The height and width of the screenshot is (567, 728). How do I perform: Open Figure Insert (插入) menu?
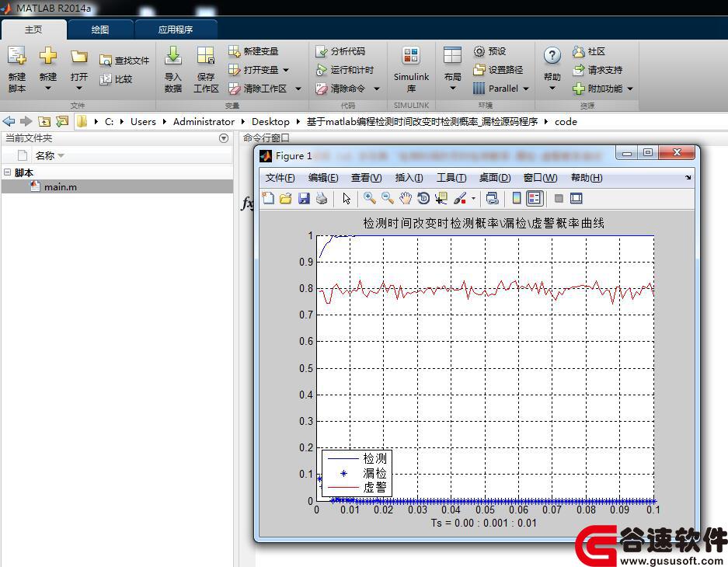[x=409, y=178]
